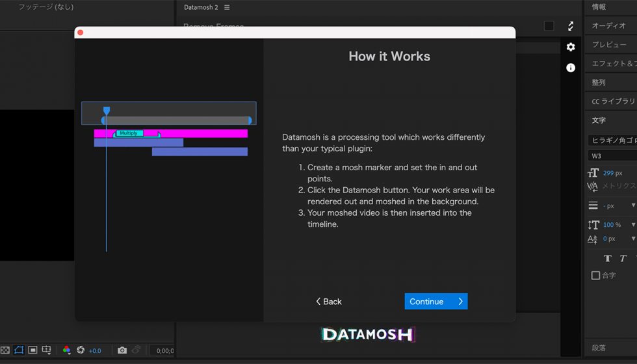This screenshot has height=364, width=637.
Task: Enable the 合字 ligatures checkbox
Action: click(595, 276)
